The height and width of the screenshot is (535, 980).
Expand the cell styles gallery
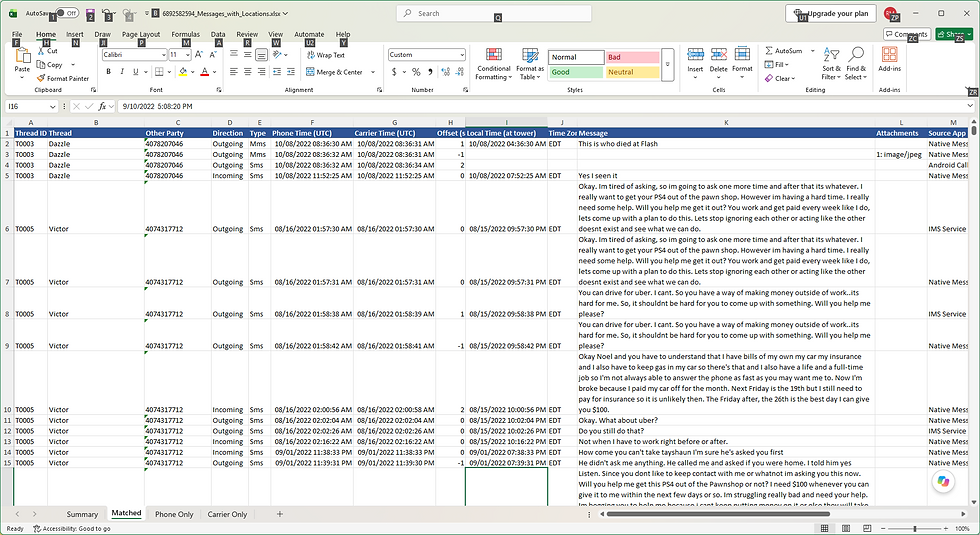[668, 64]
